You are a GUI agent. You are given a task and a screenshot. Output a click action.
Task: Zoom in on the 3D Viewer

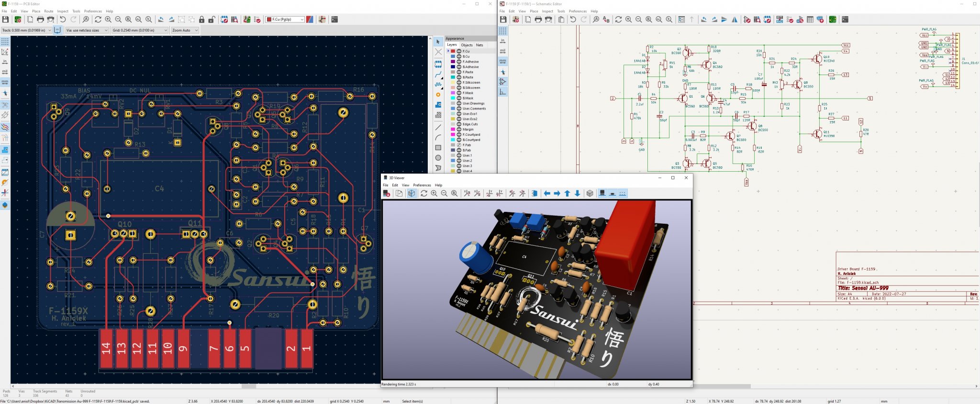point(434,193)
